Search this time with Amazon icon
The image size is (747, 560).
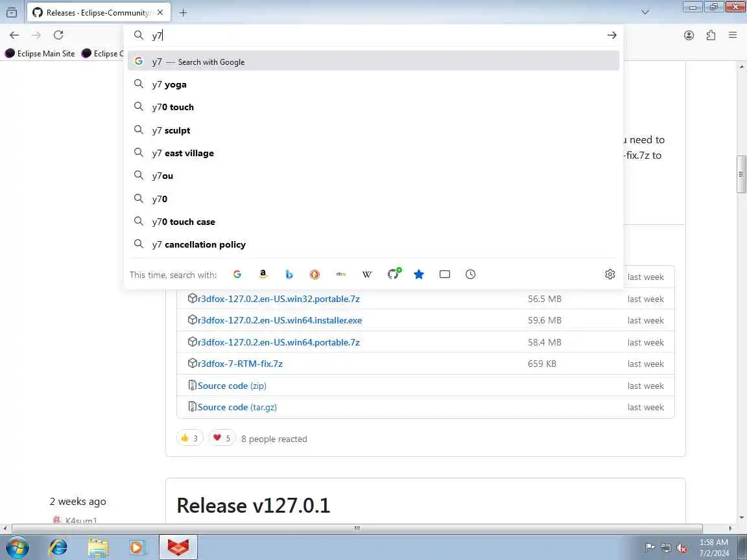coord(263,274)
